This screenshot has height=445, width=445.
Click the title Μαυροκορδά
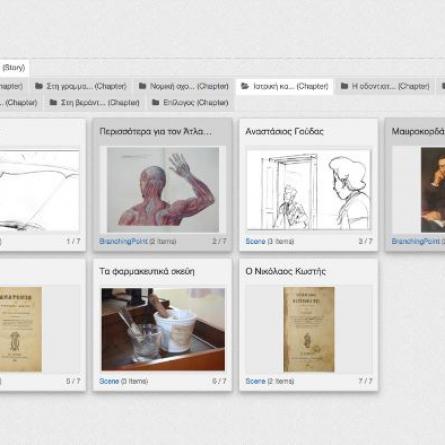pos(418,132)
